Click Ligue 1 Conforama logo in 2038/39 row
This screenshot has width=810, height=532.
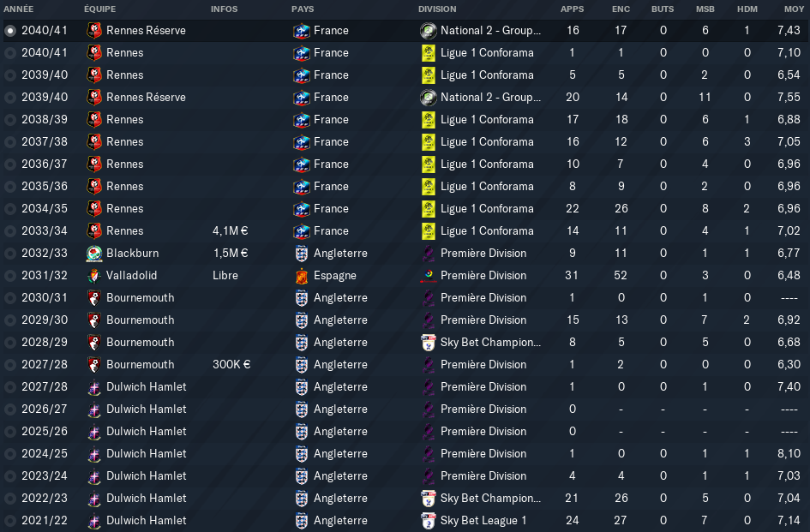[x=429, y=119]
